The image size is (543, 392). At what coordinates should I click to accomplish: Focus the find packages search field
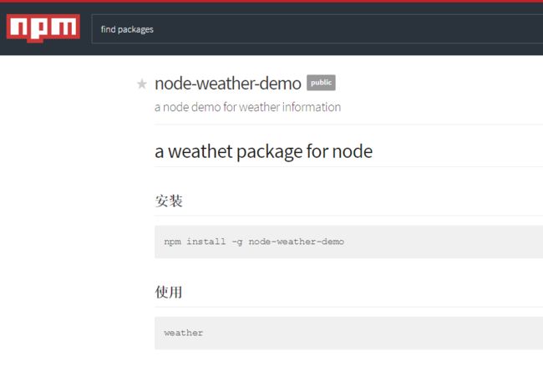(x=317, y=29)
